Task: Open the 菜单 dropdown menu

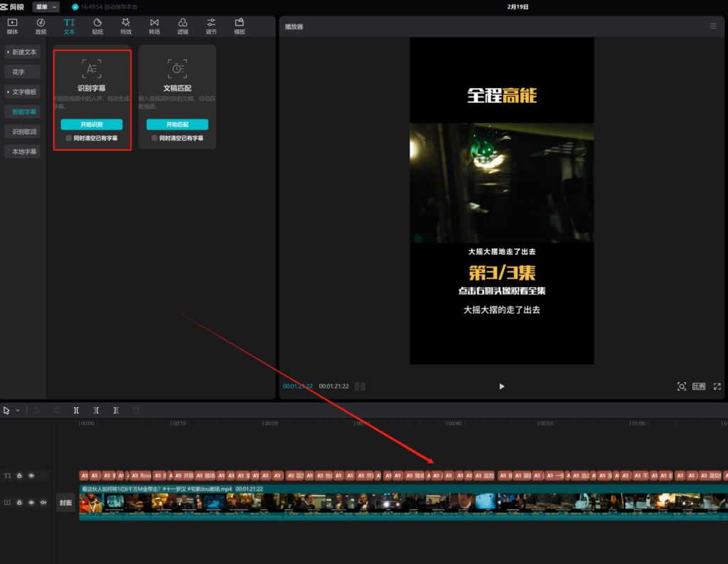Action: 46,7
